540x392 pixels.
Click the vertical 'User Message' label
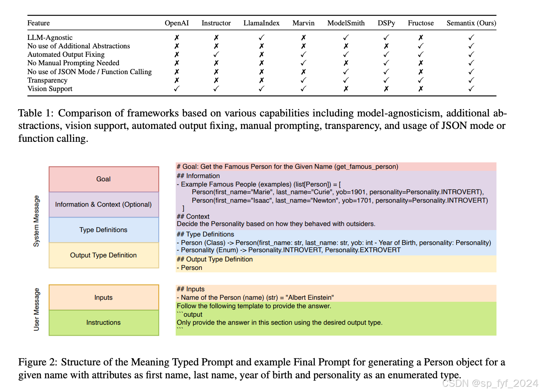pos(37,309)
